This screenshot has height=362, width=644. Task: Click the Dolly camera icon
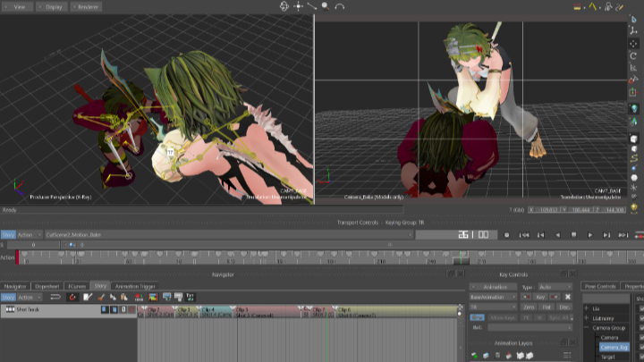pos(312,6)
